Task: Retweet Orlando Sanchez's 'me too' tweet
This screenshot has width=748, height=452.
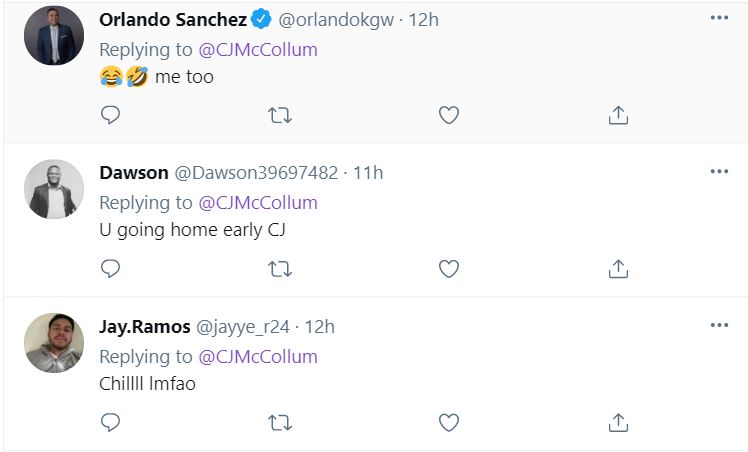Action: coord(280,115)
